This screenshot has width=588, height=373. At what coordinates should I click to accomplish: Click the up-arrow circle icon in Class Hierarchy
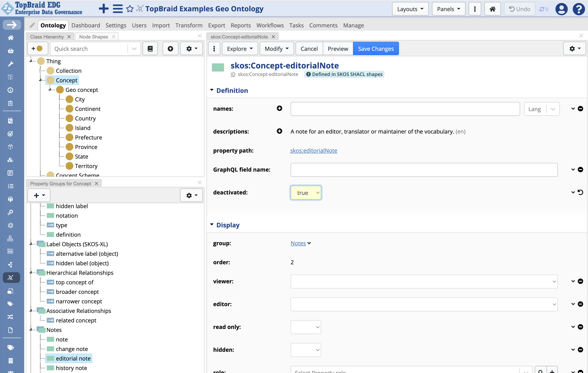170,49
